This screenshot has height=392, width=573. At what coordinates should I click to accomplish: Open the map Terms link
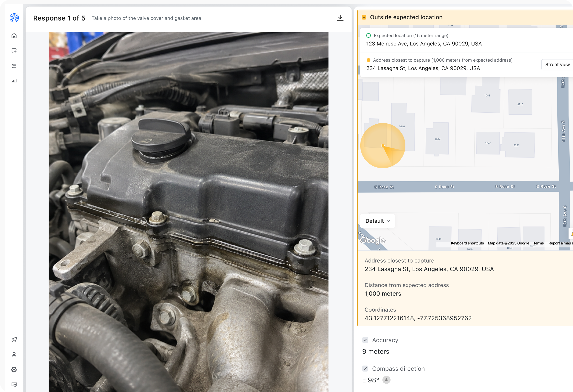pyautogui.click(x=538, y=243)
